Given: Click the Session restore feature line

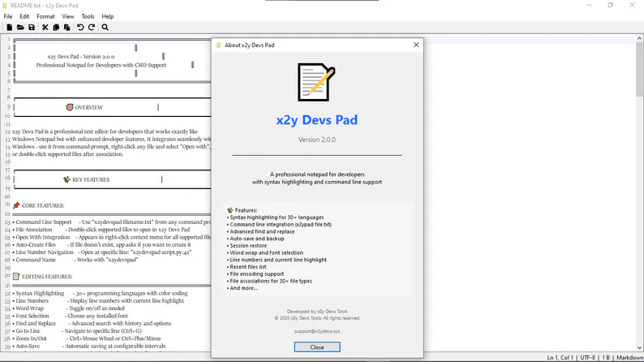Looking at the screenshot, I should click(x=247, y=246).
